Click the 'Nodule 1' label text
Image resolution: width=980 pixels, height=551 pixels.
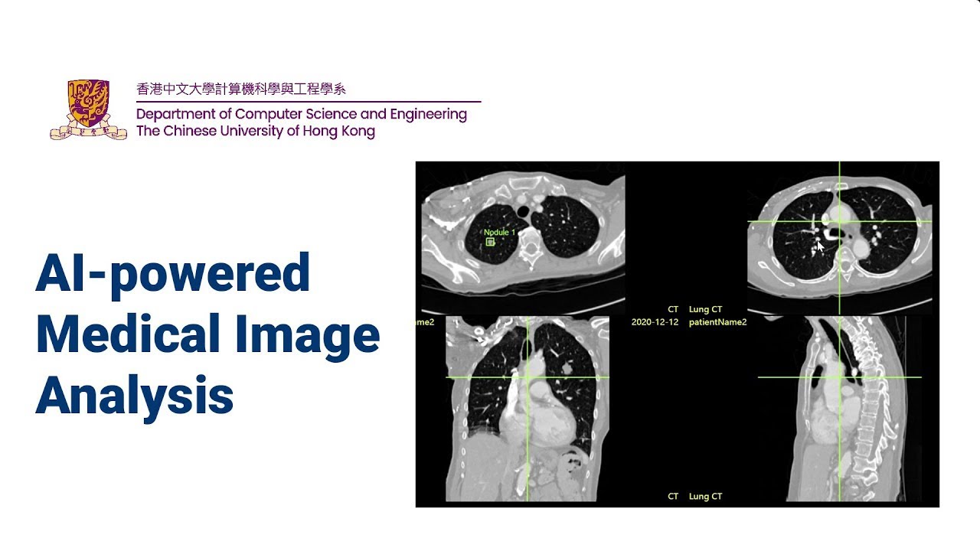[499, 232]
